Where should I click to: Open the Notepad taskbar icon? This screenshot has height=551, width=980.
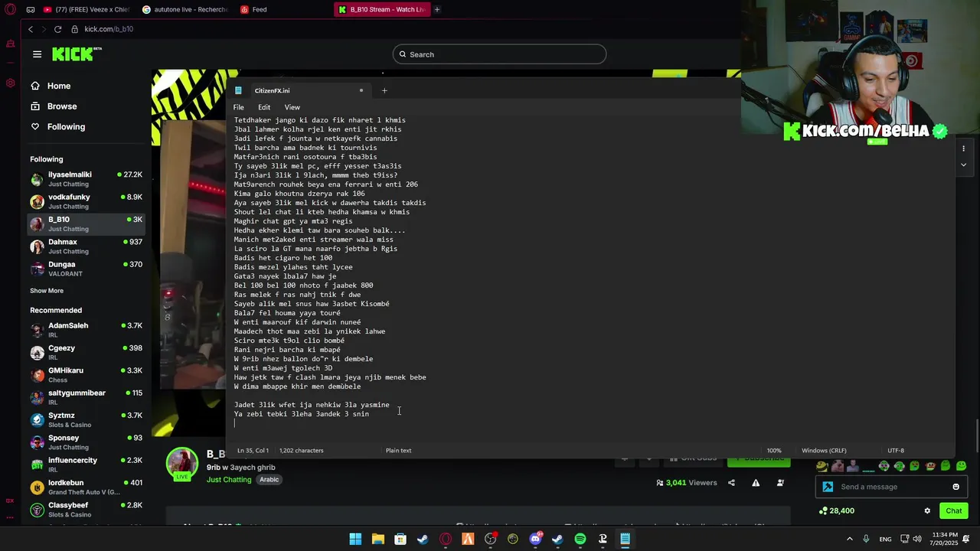point(625,539)
